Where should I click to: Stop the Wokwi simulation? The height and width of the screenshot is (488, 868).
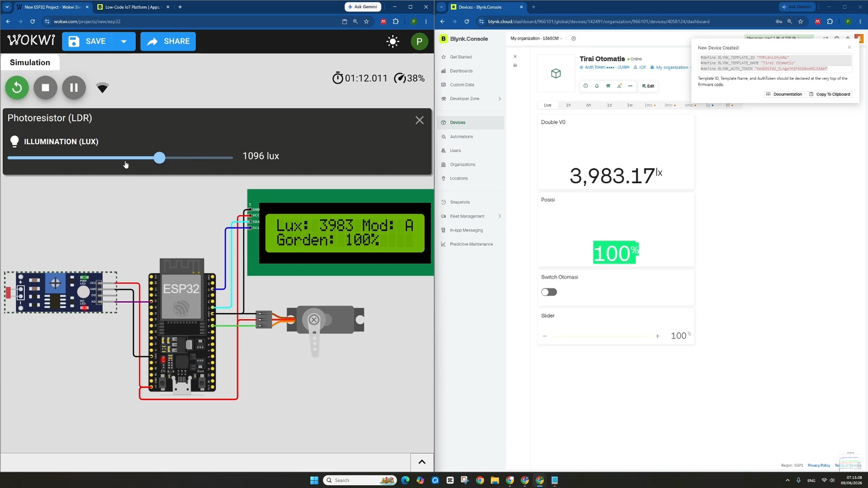pyautogui.click(x=46, y=87)
